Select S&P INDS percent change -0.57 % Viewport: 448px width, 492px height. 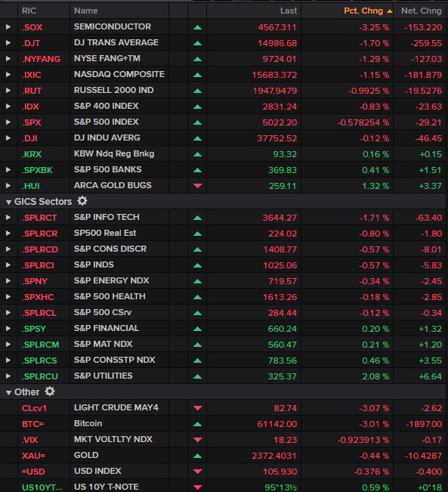(374, 265)
